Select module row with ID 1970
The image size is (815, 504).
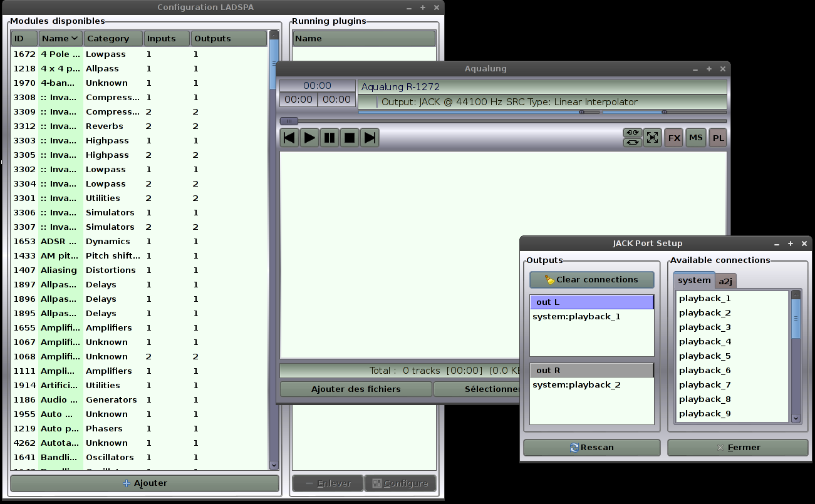point(140,83)
